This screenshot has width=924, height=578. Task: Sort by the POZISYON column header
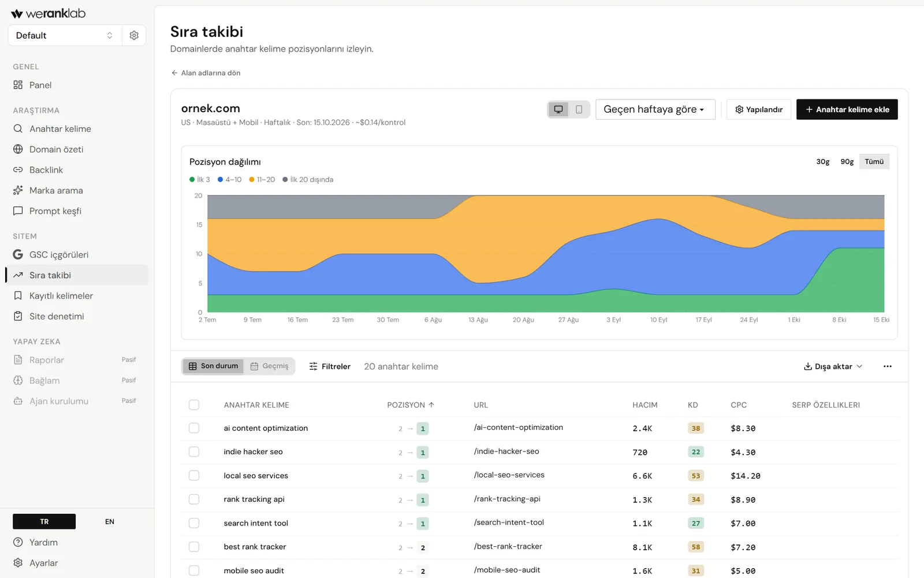pos(411,405)
